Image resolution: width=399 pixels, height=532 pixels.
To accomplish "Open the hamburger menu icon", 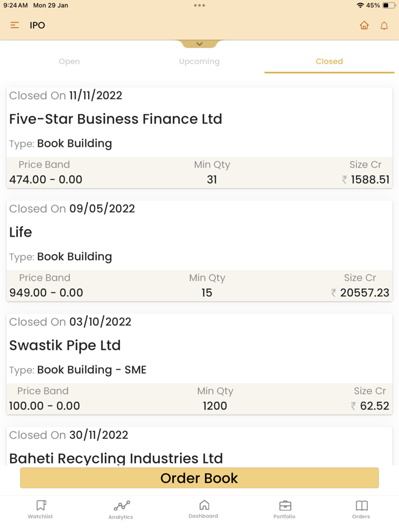I will (x=15, y=25).
